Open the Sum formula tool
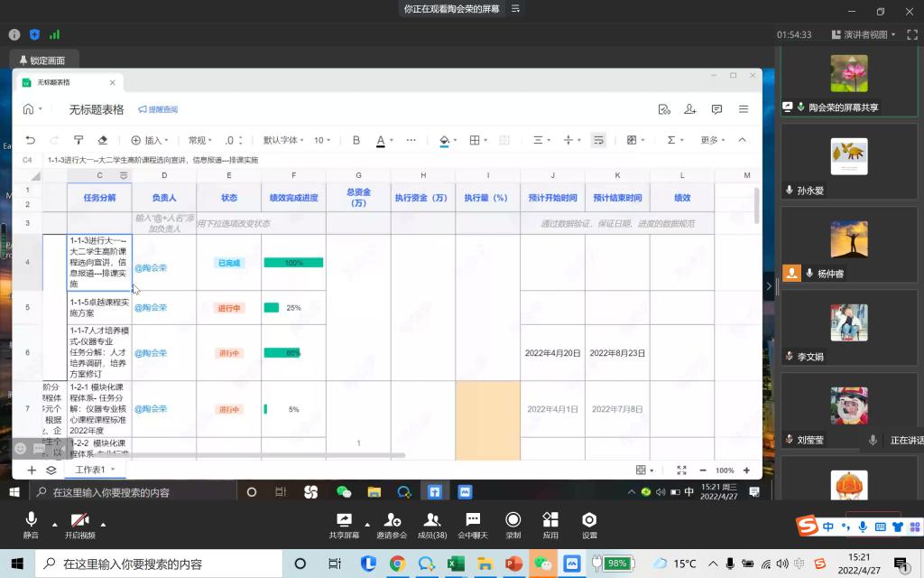This screenshot has height=578, width=924. 670,140
